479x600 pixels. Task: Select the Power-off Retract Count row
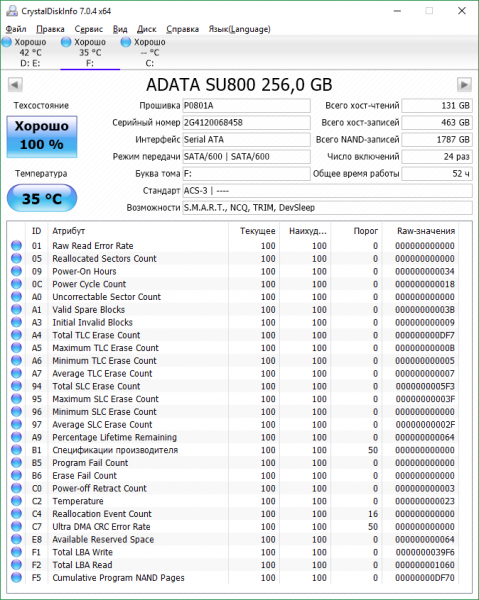coord(233,488)
